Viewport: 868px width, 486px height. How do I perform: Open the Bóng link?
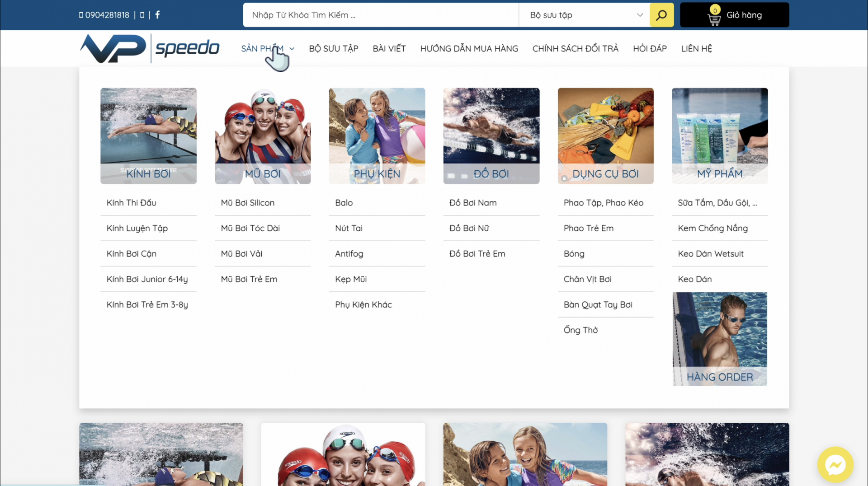click(x=574, y=254)
